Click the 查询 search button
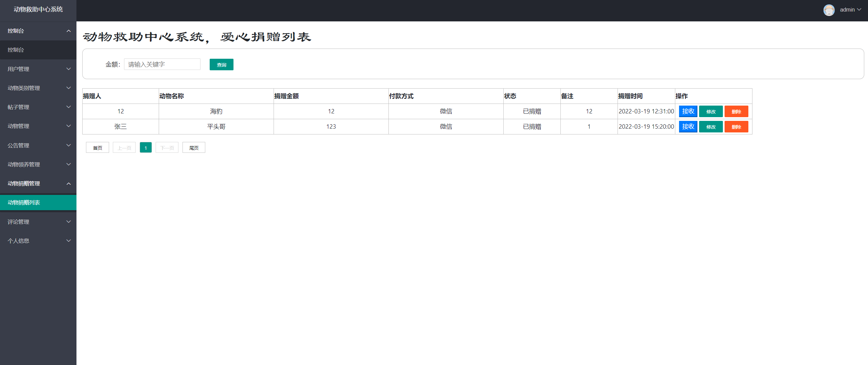Image resolution: width=868 pixels, height=365 pixels. click(x=221, y=65)
